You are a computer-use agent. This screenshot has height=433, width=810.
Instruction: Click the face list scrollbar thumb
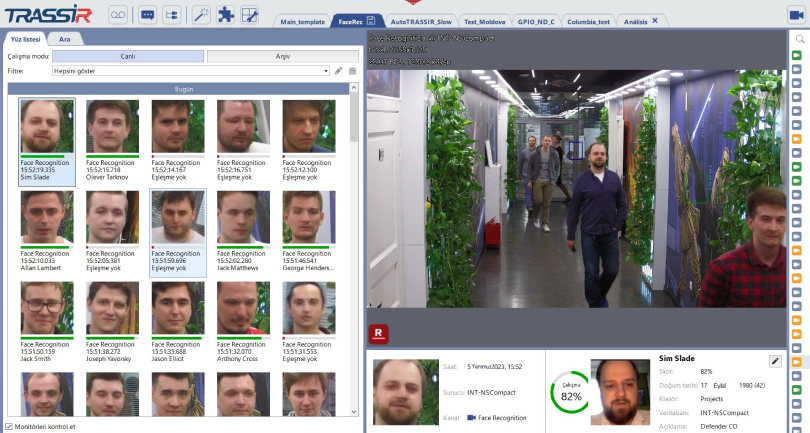[354, 118]
